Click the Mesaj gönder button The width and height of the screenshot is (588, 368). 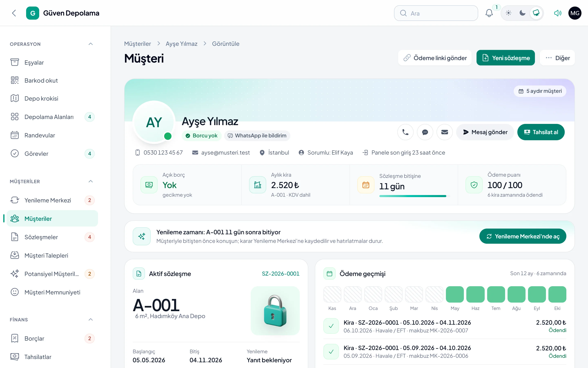click(x=485, y=132)
